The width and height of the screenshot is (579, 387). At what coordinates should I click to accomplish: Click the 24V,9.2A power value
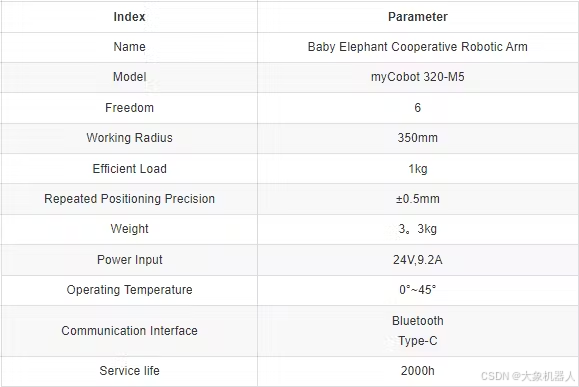click(418, 260)
